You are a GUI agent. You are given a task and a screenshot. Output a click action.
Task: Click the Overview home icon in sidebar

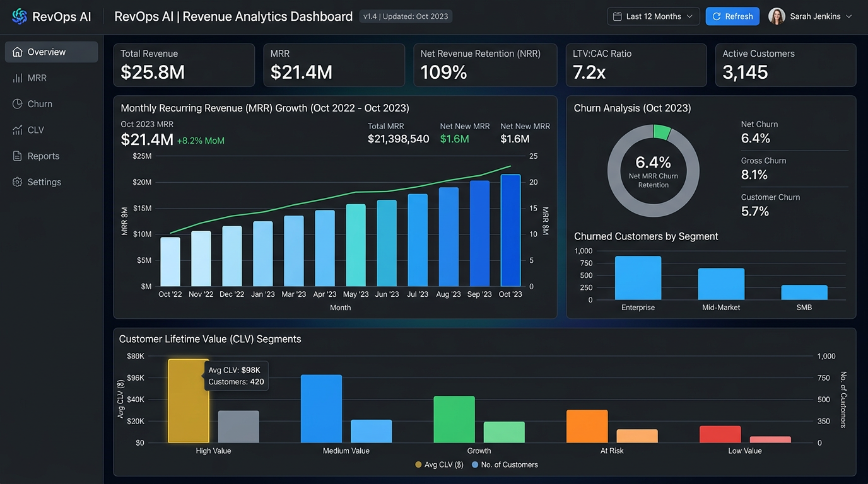pos(18,52)
